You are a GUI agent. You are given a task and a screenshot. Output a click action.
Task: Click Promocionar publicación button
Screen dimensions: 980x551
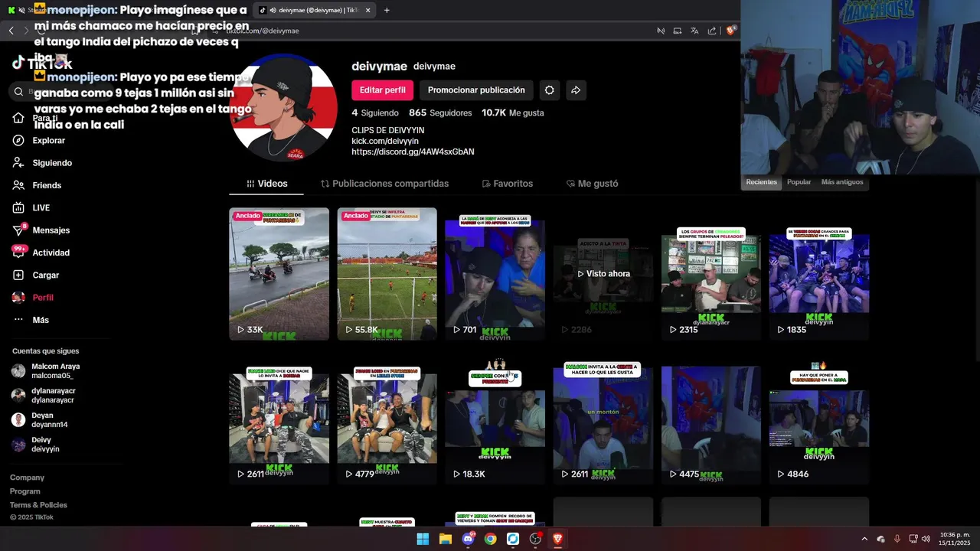[476, 90]
